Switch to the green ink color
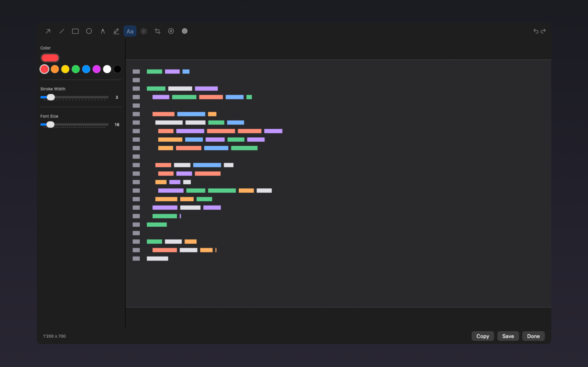 (76, 69)
